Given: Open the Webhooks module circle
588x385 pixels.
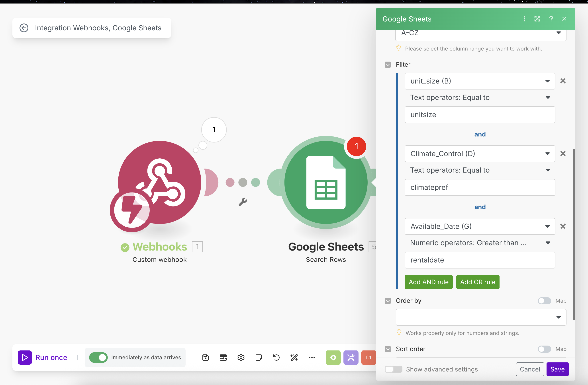Looking at the screenshot, I should 160,182.
